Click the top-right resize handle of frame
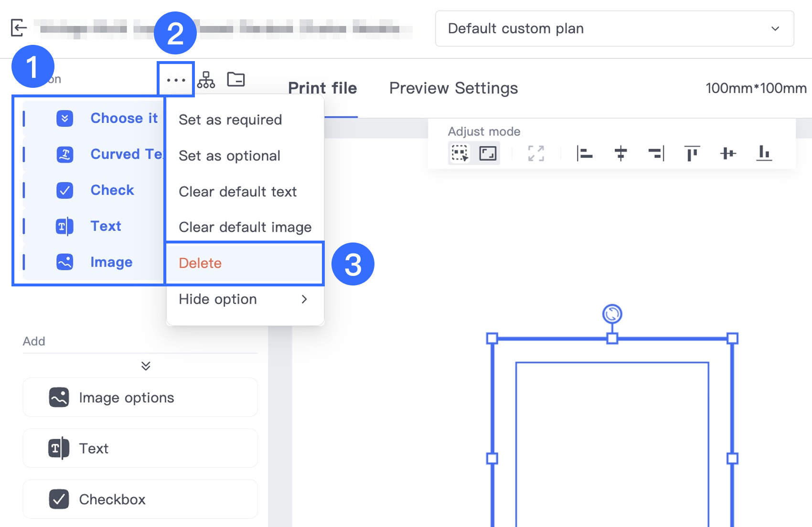Viewport: 812px width, 527px height. click(x=732, y=338)
